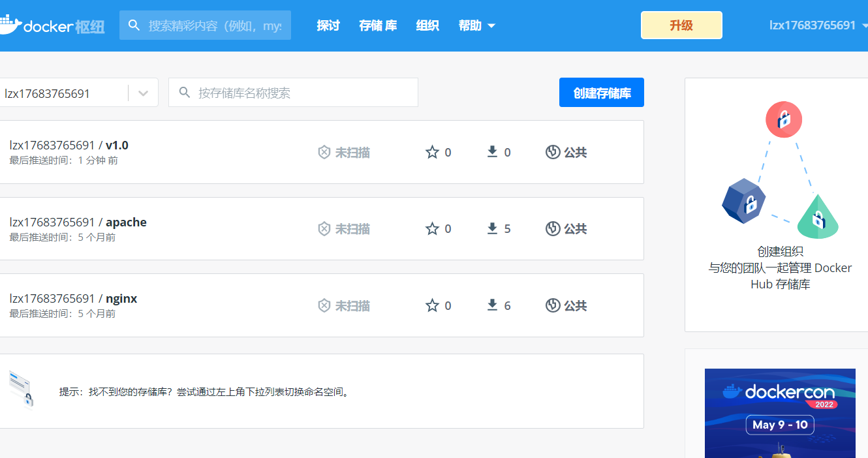Click the download icon for nginx repository
The height and width of the screenshot is (458, 868).
pos(492,305)
